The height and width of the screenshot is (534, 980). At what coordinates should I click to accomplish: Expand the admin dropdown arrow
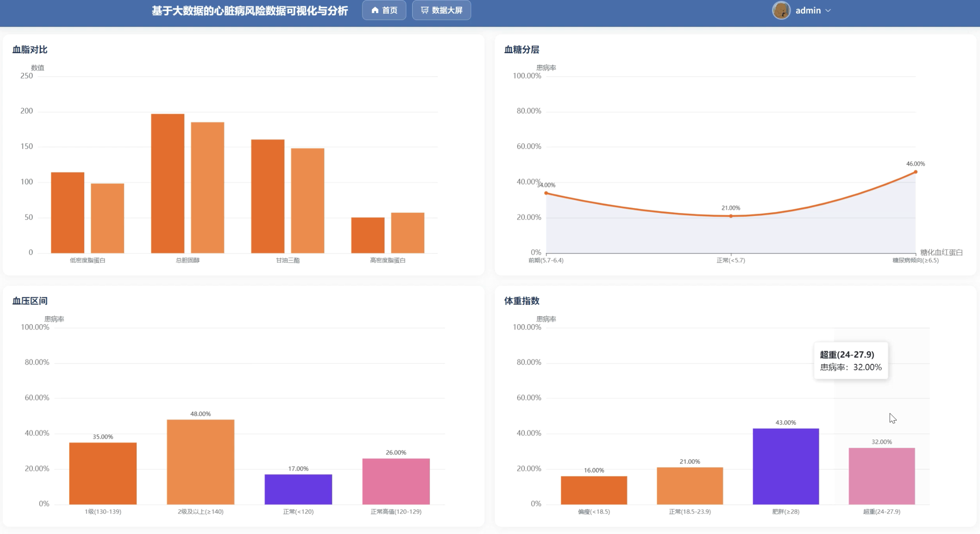point(828,10)
